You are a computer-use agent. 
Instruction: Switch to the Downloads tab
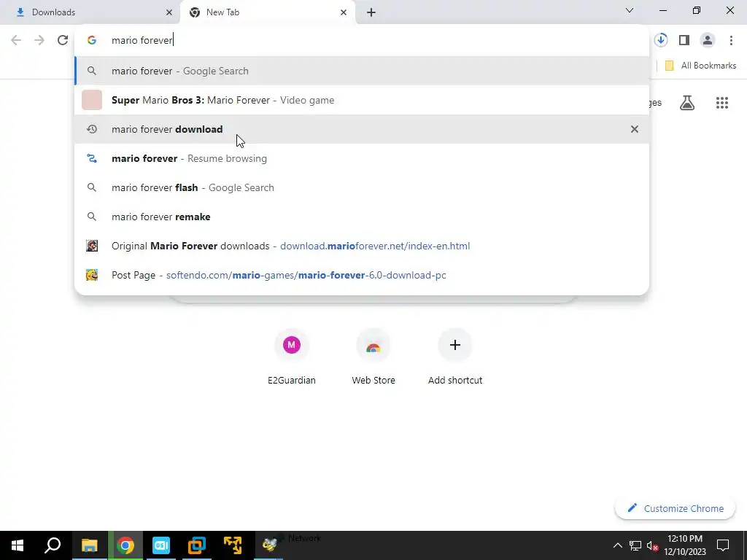coord(90,12)
